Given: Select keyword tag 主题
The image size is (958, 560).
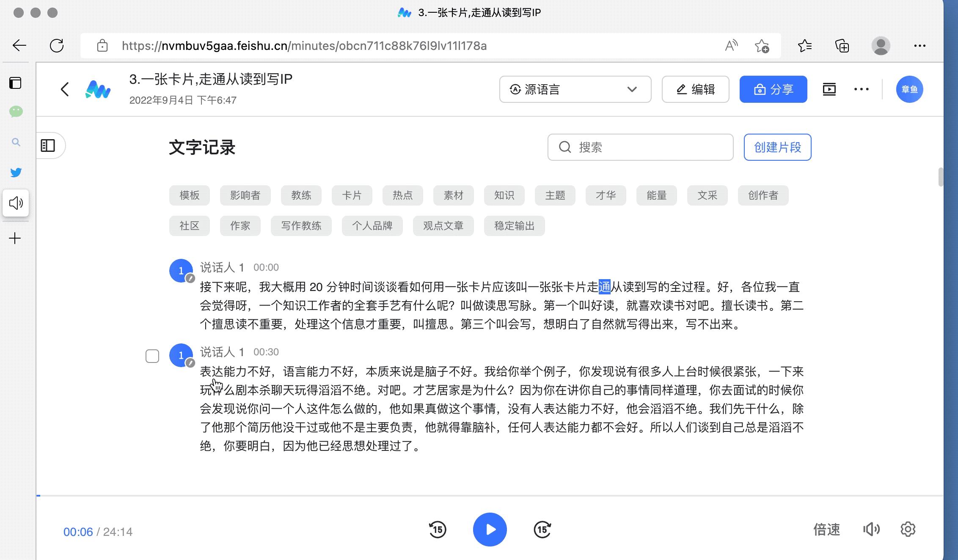Looking at the screenshot, I should pos(555,195).
